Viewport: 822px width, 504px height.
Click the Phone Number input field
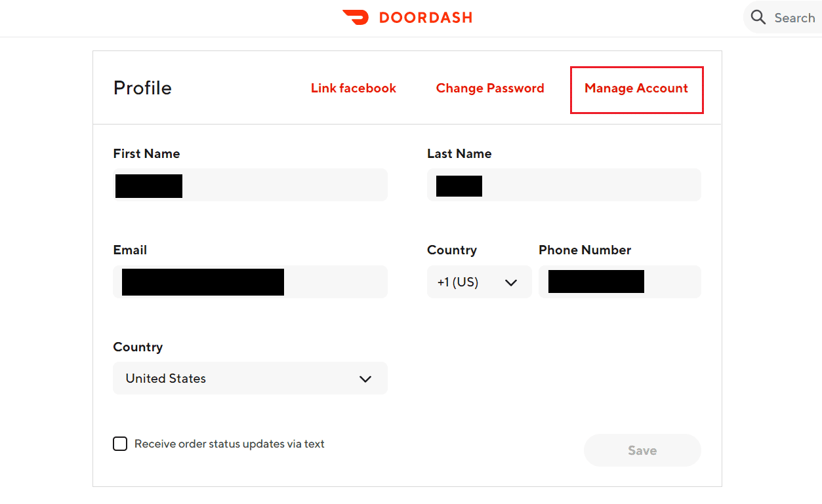pyautogui.click(x=620, y=282)
